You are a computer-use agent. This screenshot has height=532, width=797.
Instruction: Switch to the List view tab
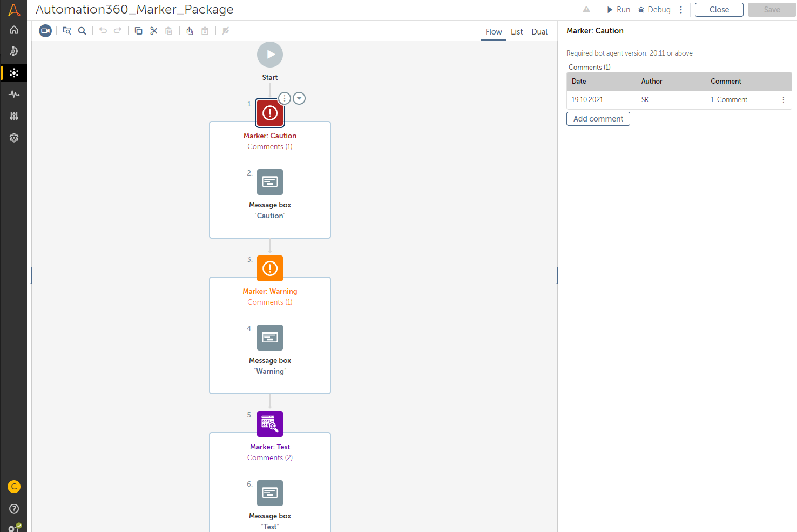pos(517,32)
